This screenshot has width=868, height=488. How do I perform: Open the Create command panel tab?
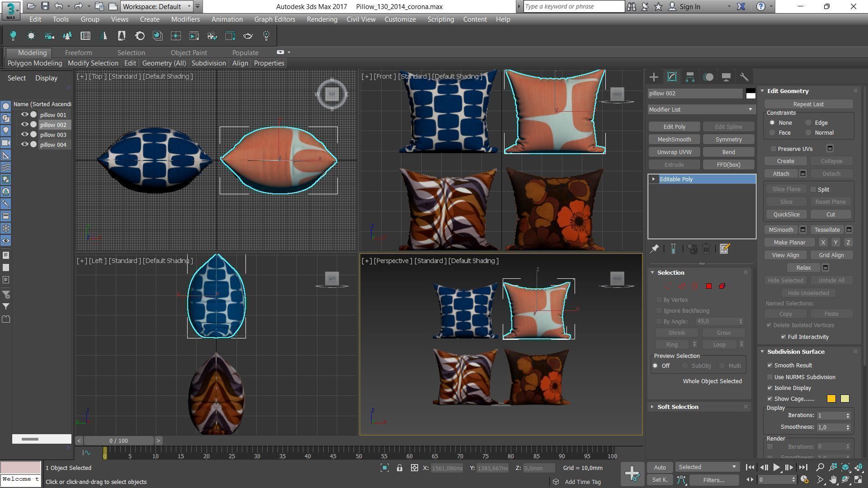click(x=654, y=77)
